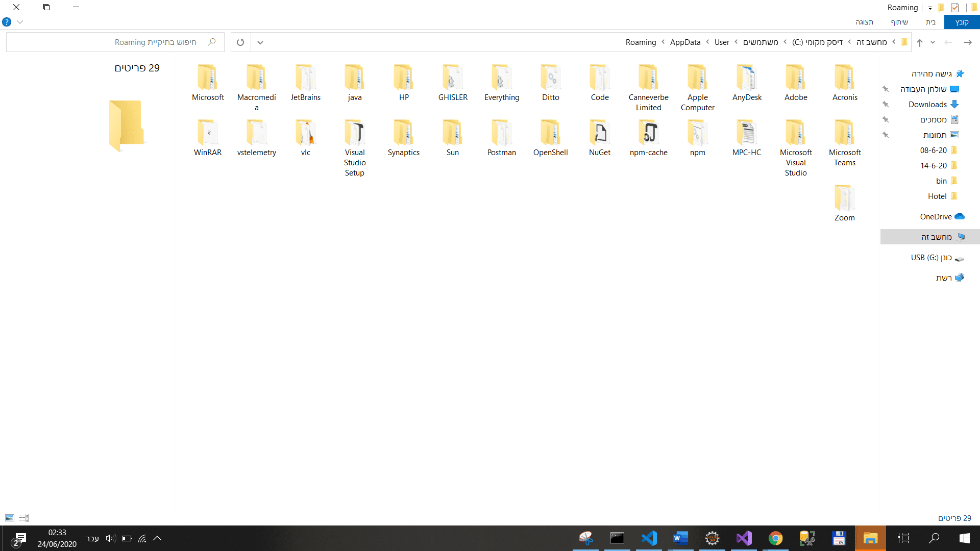
Task: Expand the ribbon with the chevron beside Help
Action: click(x=20, y=22)
